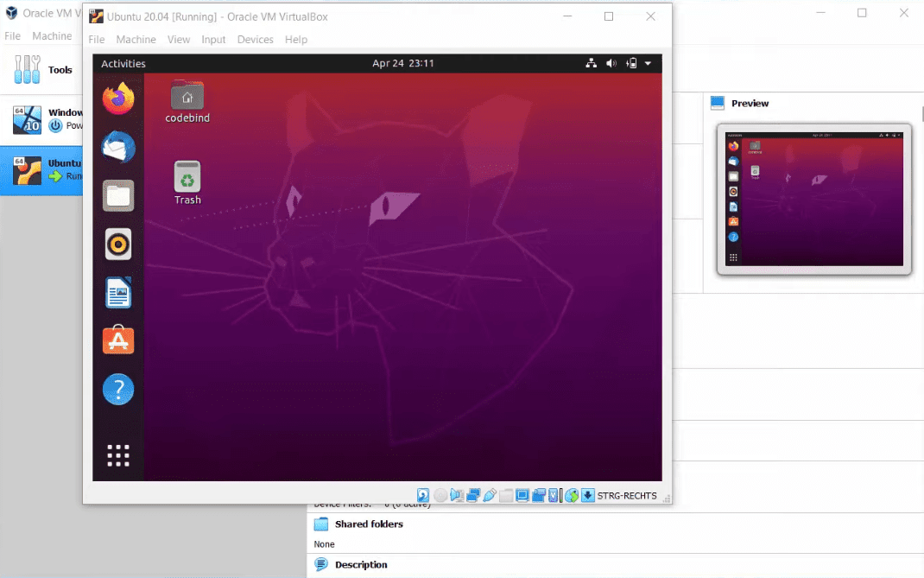Open the Input menu of VM window
The image size is (924, 578).
[213, 40]
